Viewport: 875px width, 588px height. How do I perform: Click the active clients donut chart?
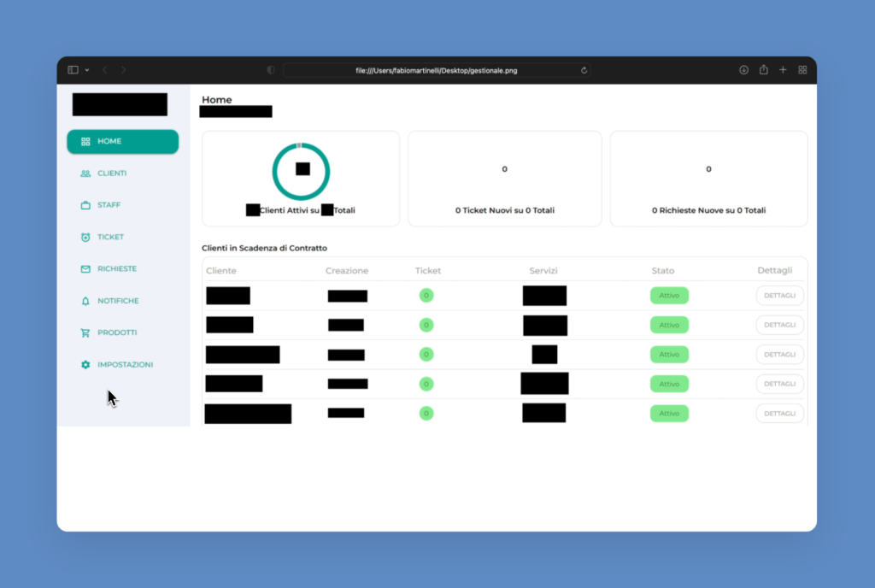tap(301, 170)
